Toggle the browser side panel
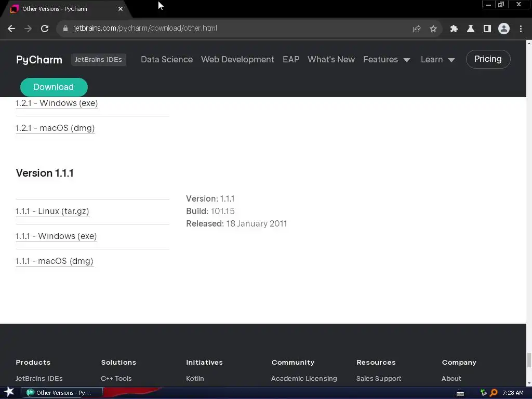Screen dimensions: 532x399 487,29
